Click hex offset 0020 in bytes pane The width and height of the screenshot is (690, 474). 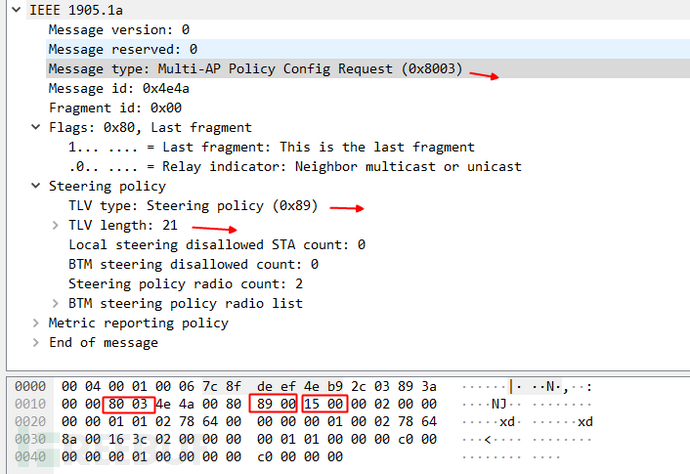[x=30, y=422]
